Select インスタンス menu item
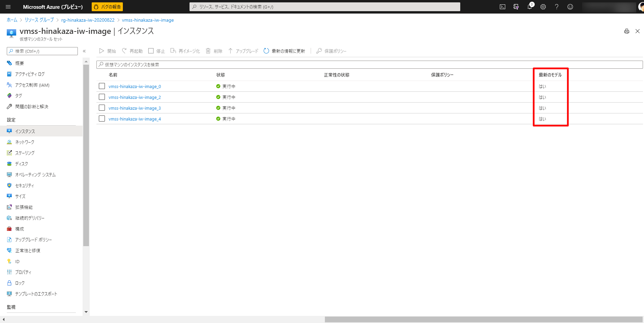This screenshot has height=323, width=644. pyautogui.click(x=41, y=131)
